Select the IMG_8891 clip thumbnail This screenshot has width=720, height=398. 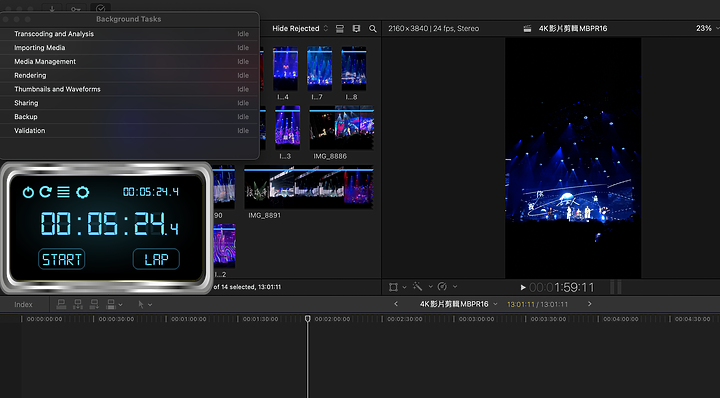pyautogui.click(x=309, y=187)
